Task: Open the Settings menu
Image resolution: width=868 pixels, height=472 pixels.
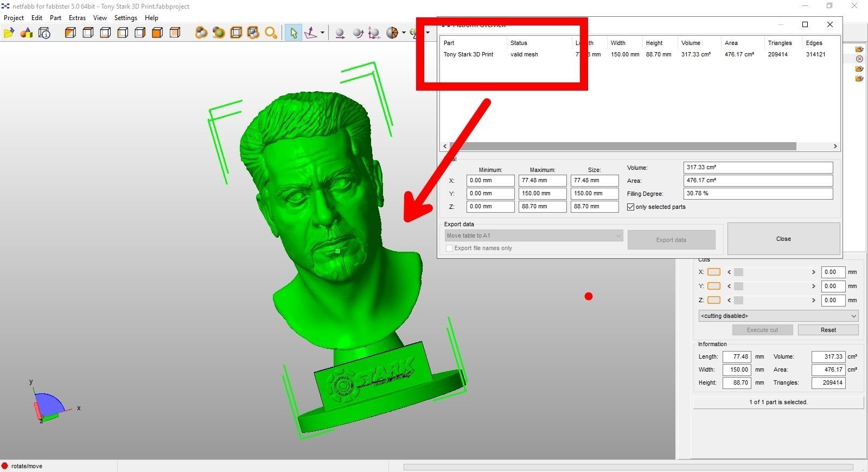Action: (x=126, y=18)
